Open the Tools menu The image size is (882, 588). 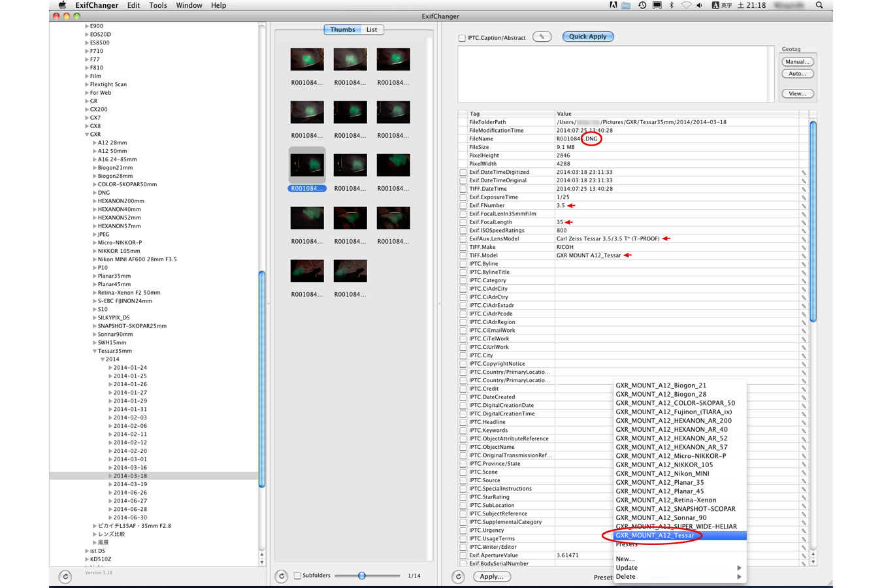pyautogui.click(x=157, y=5)
